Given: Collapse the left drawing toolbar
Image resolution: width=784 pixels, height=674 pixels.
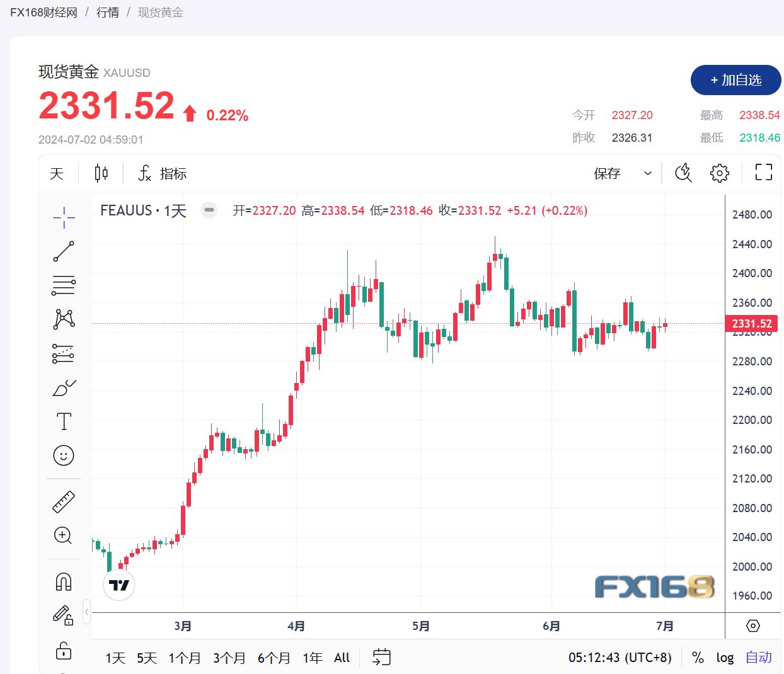Looking at the screenshot, I should pos(88,611).
